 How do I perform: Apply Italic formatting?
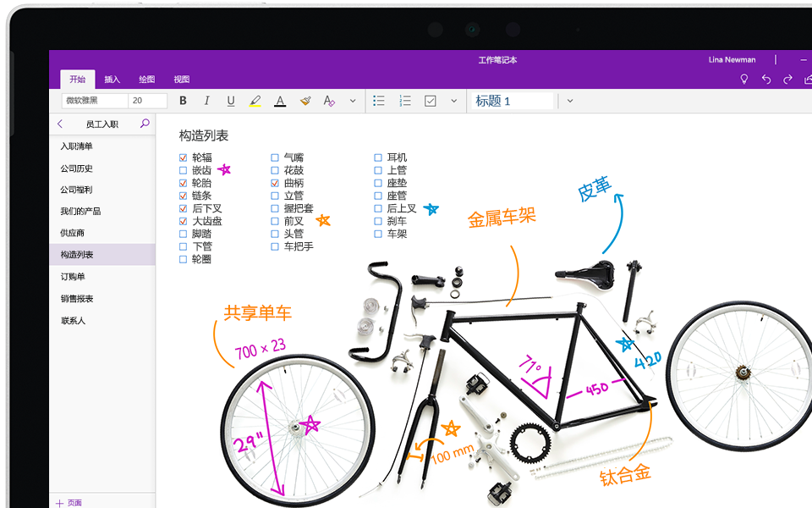coord(206,101)
